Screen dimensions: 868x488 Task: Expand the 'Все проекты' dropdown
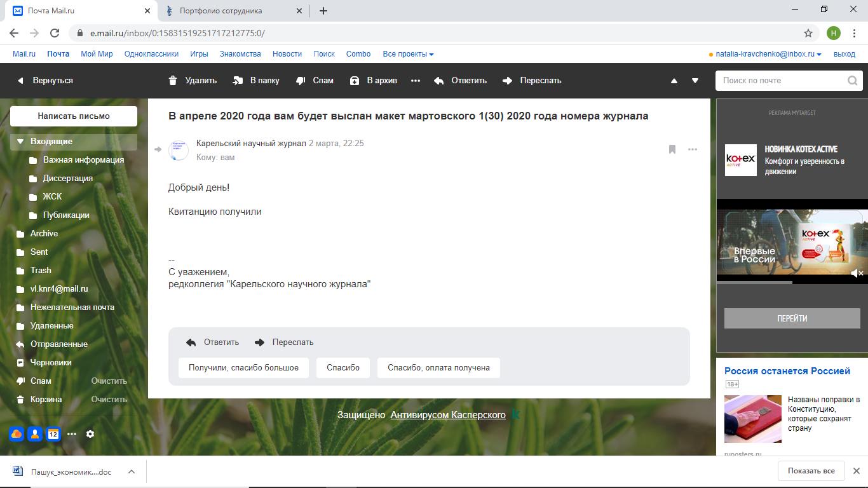click(408, 54)
